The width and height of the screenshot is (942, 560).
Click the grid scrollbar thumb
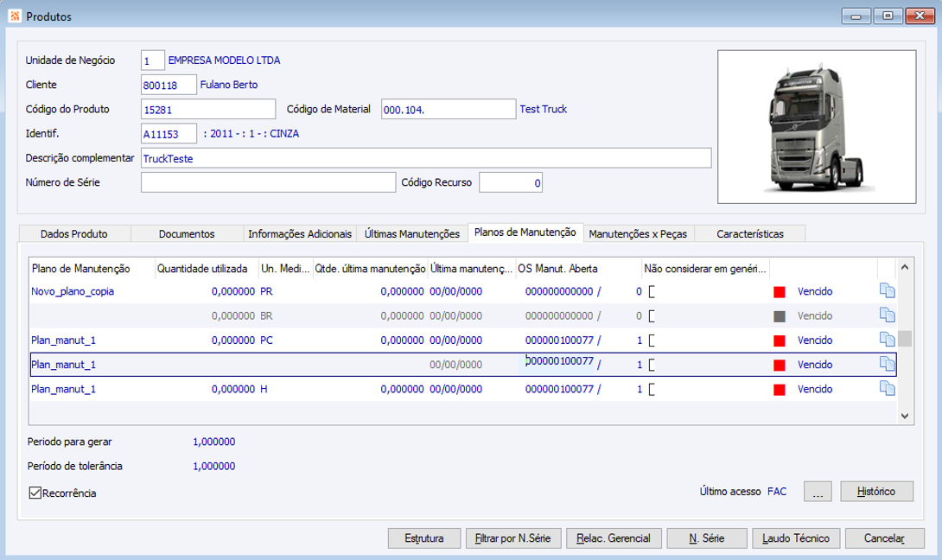point(905,338)
